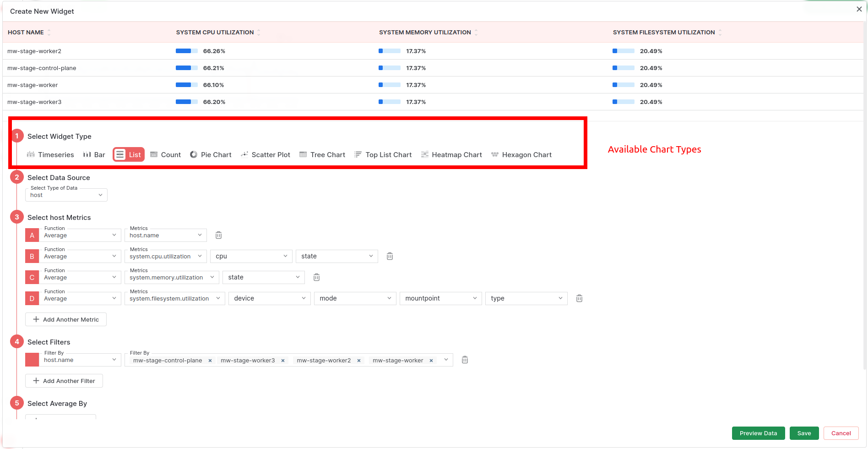Image resolution: width=868 pixels, height=449 pixels.
Task: Pick the Scatter Plot widget type
Action: (266, 155)
